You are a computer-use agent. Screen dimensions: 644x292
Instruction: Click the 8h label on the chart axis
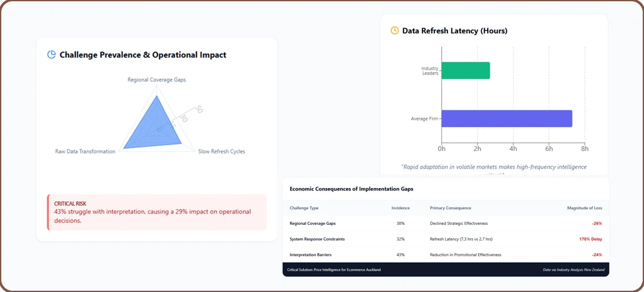[x=584, y=149]
